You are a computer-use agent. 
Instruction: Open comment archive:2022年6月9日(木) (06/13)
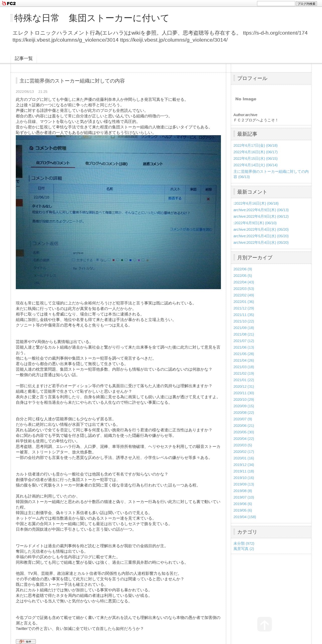[261, 210]
